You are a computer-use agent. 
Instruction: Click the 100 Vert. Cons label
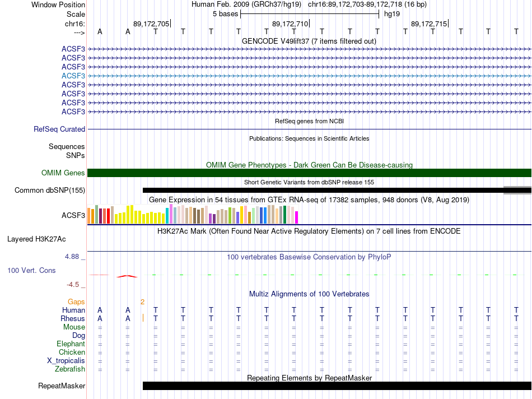click(x=31, y=271)
